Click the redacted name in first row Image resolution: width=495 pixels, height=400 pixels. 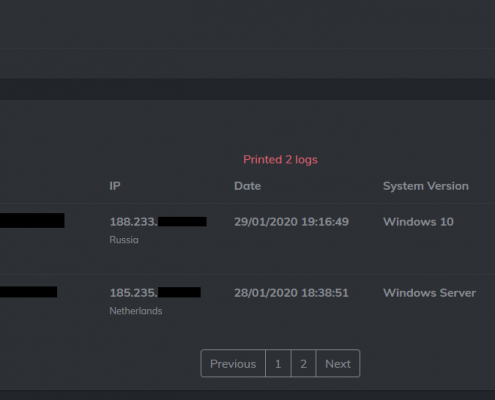click(x=32, y=220)
